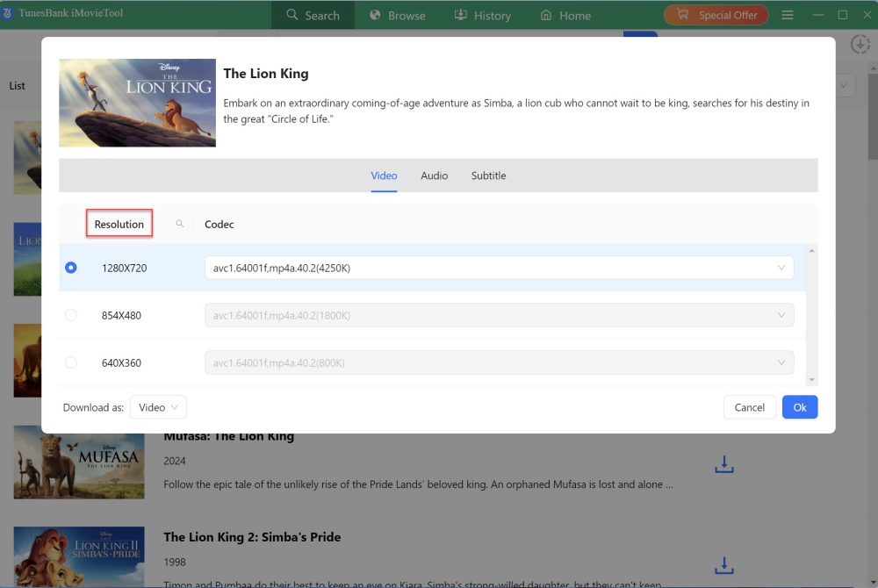Screen dimensions: 878x588
Task: Click the Download as: label
Action: point(93,407)
